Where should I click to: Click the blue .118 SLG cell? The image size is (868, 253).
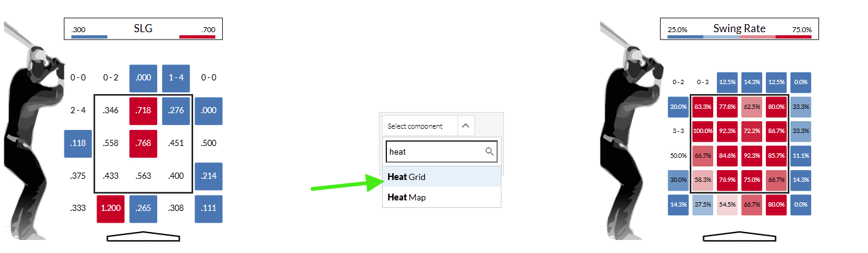click(78, 144)
